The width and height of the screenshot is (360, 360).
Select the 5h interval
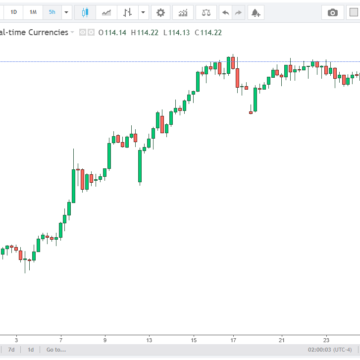coord(52,12)
